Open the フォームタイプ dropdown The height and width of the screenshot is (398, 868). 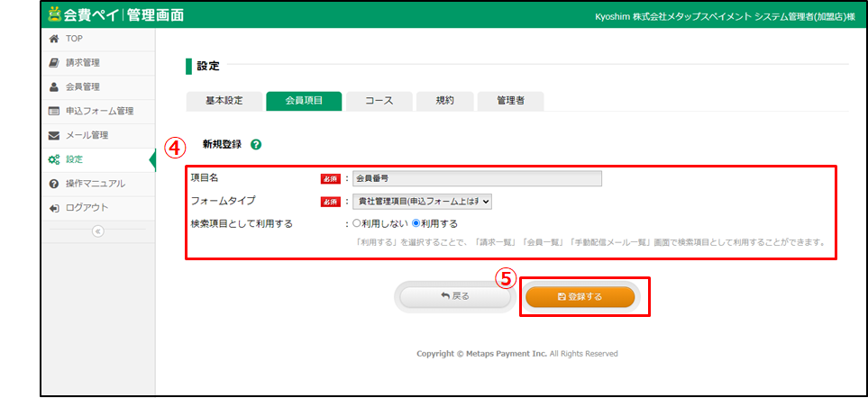pos(422,202)
